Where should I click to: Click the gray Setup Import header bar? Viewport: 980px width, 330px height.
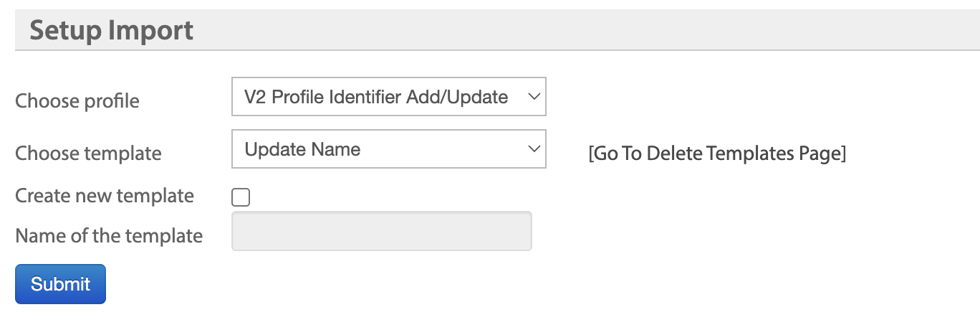click(x=497, y=30)
